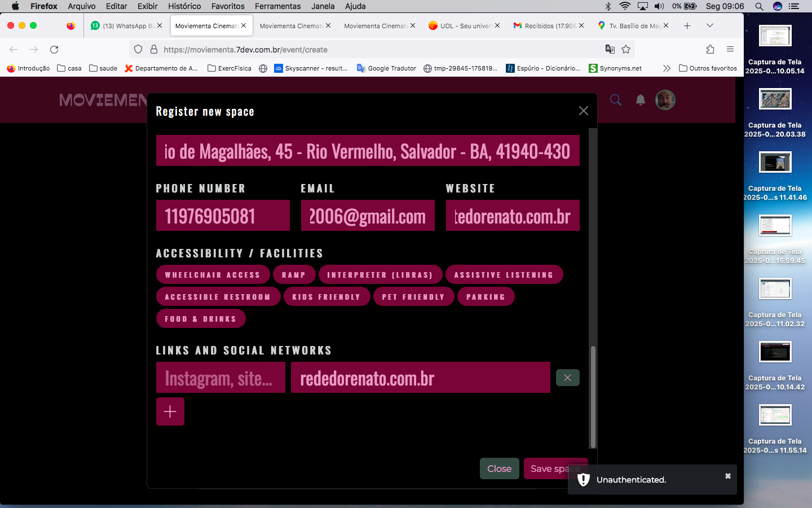Image resolution: width=812 pixels, height=508 pixels.
Task: Enable the Pet Friendly facility tag
Action: [413, 297]
